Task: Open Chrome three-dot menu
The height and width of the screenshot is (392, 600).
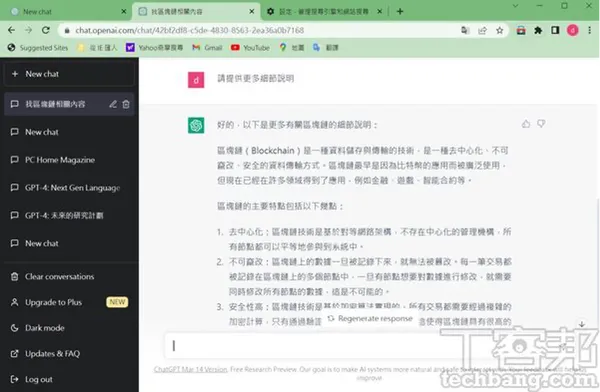Action: coord(590,30)
